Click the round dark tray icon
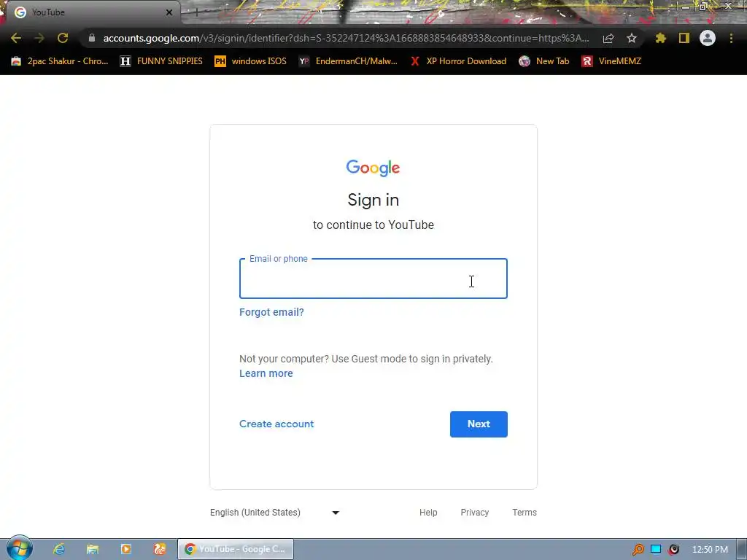Viewport: 747px width, 560px height. (x=673, y=550)
